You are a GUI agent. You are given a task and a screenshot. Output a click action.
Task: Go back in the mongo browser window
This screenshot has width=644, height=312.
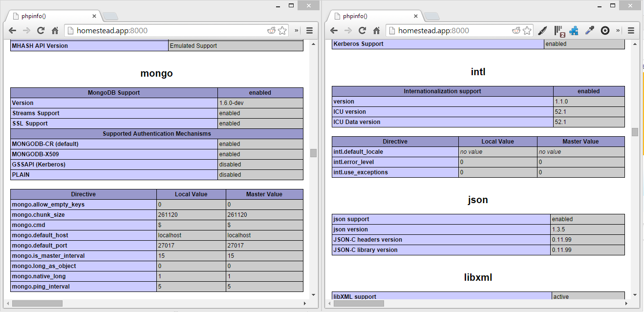13,31
